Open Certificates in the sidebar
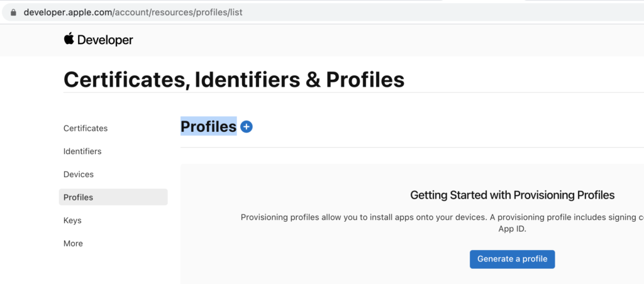 click(x=86, y=128)
